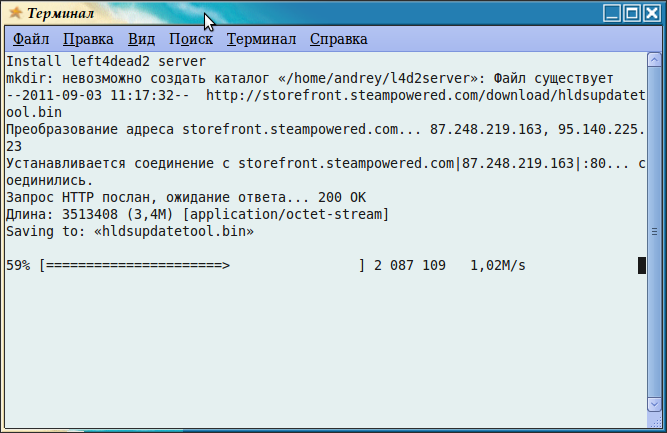
Task: Click the '[application/octet-stream]' text
Action: click(285, 214)
